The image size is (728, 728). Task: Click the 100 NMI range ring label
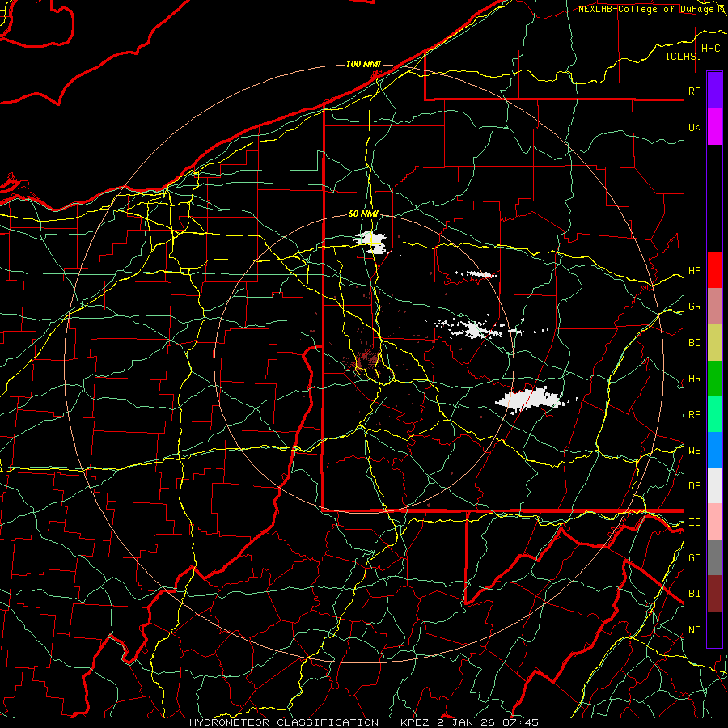(x=363, y=64)
